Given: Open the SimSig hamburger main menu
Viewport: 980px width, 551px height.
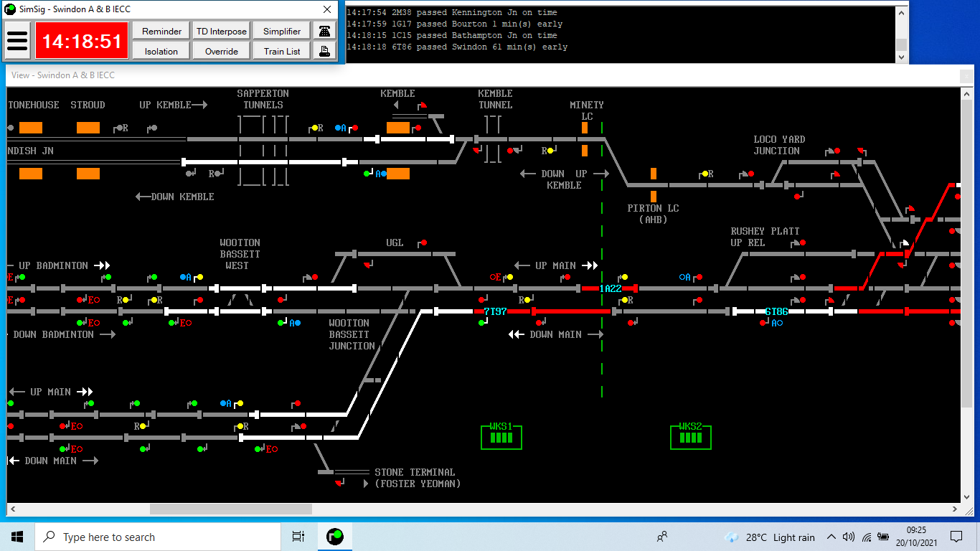Looking at the screenshot, I should point(17,40).
